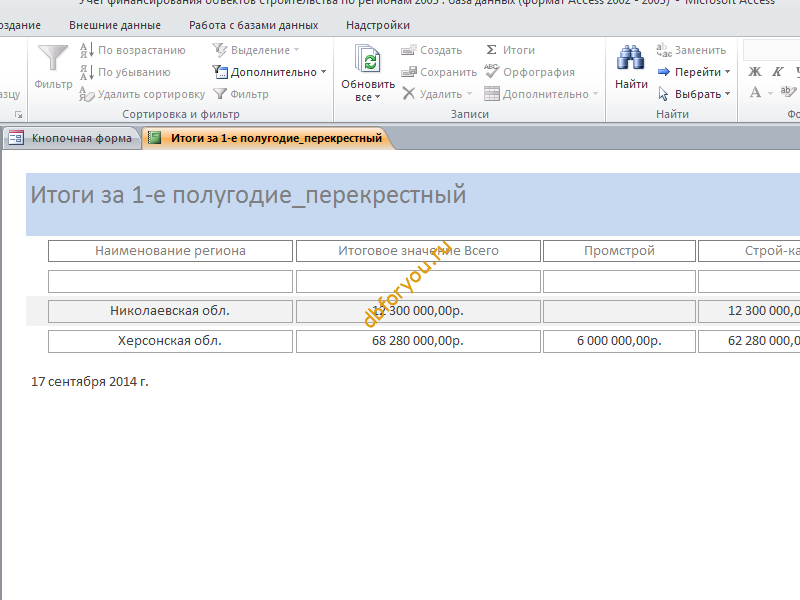This screenshot has height=600, width=800.
Task: Click the empty region name field
Action: coord(170,282)
